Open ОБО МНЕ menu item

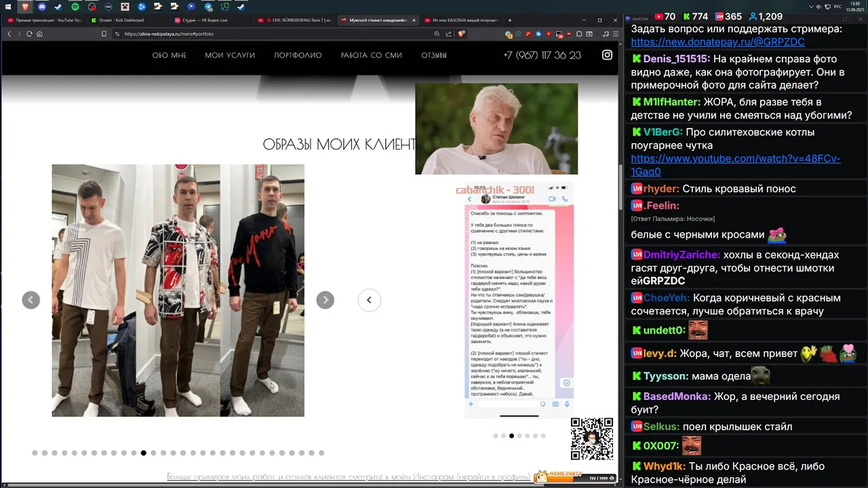(x=169, y=56)
